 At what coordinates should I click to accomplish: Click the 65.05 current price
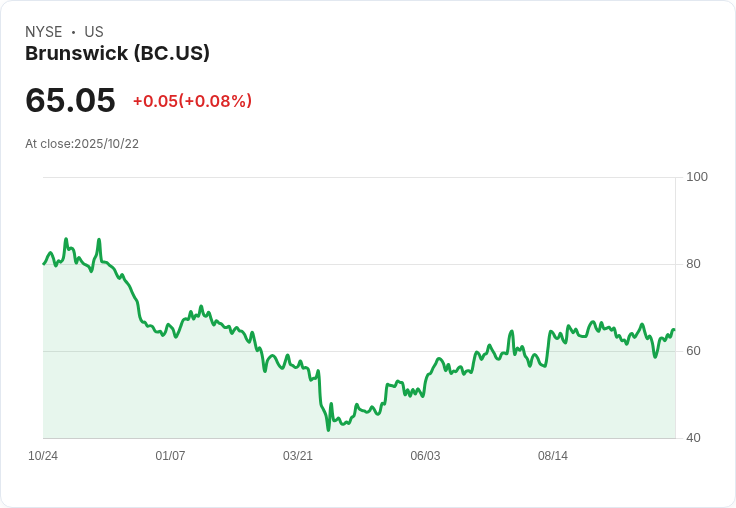pos(70,101)
